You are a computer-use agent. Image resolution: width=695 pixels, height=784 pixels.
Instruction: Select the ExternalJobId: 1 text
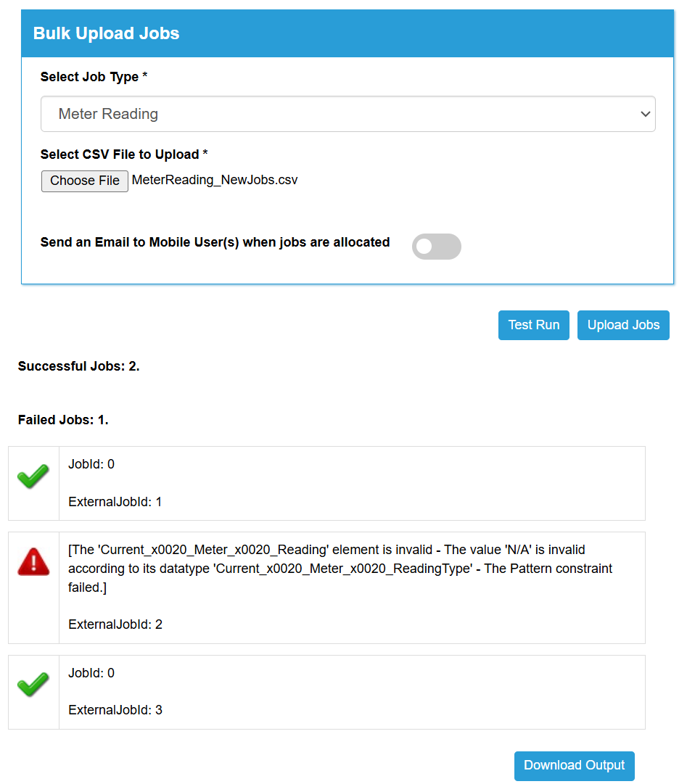pos(115,502)
